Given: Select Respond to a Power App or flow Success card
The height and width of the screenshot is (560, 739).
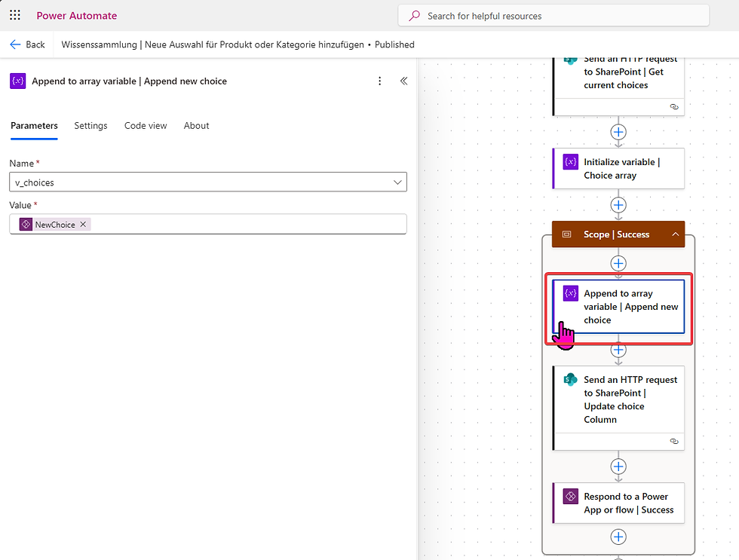Looking at the screenshot, I should click(618, 503).
